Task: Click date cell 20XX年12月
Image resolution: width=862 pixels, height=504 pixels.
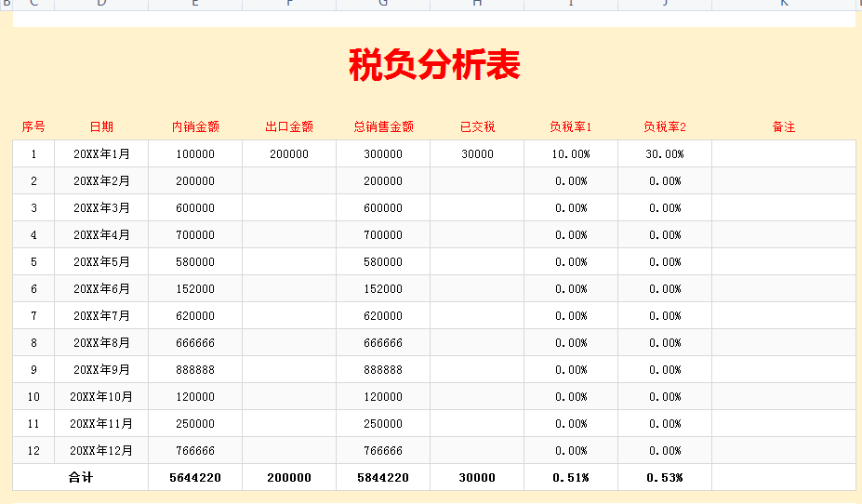Action: [101, 450]
